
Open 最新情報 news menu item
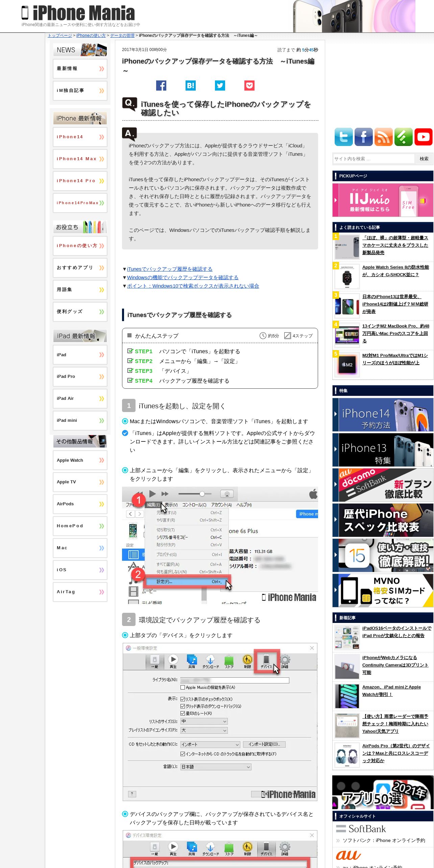[80, 69]
